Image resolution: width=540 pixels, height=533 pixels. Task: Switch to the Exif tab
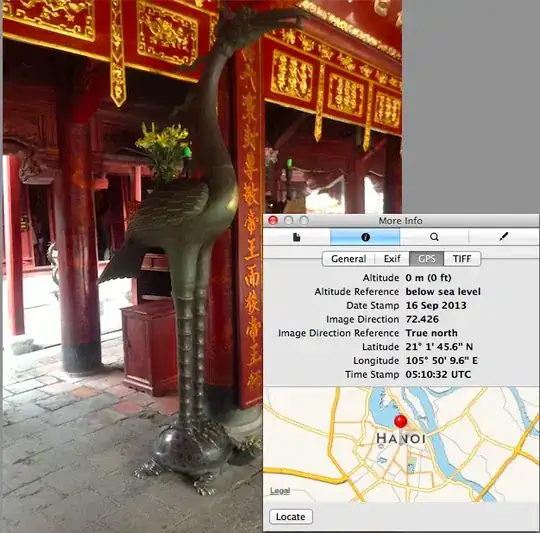(x=392, y=259)
